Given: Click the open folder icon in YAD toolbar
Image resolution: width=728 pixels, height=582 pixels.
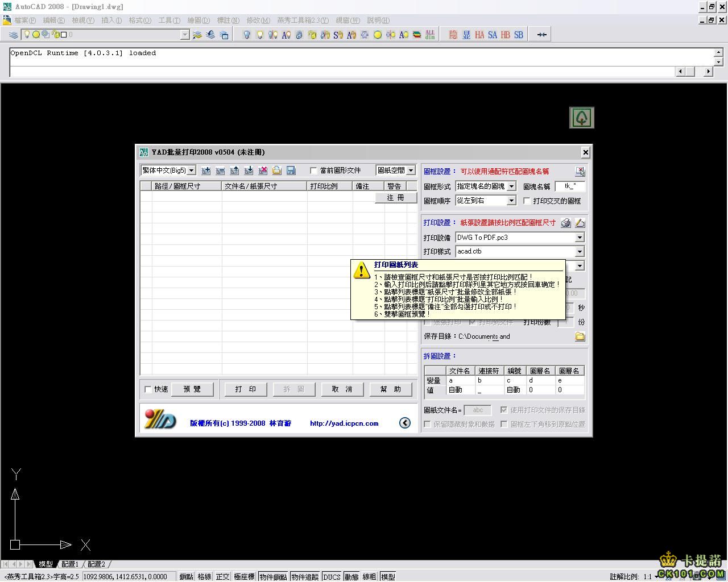Looking at the screenshot, I should click(x=277, y=171).
